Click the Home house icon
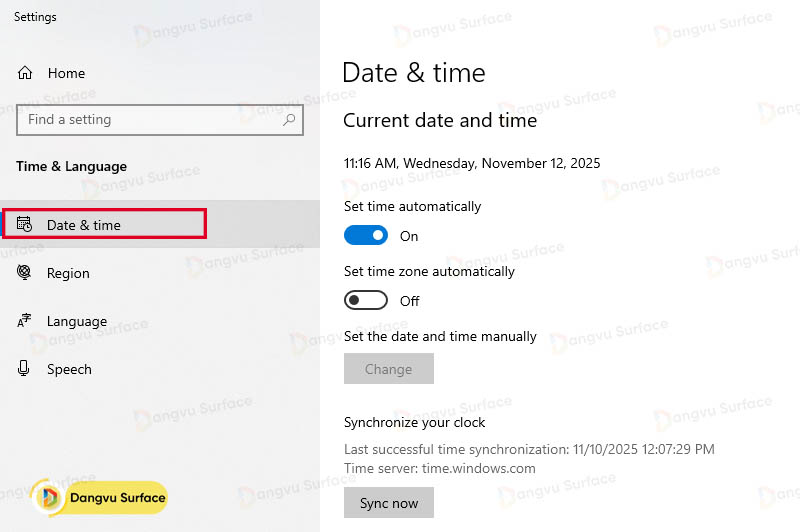Viewport: 800px width, 532px height. 25,73
